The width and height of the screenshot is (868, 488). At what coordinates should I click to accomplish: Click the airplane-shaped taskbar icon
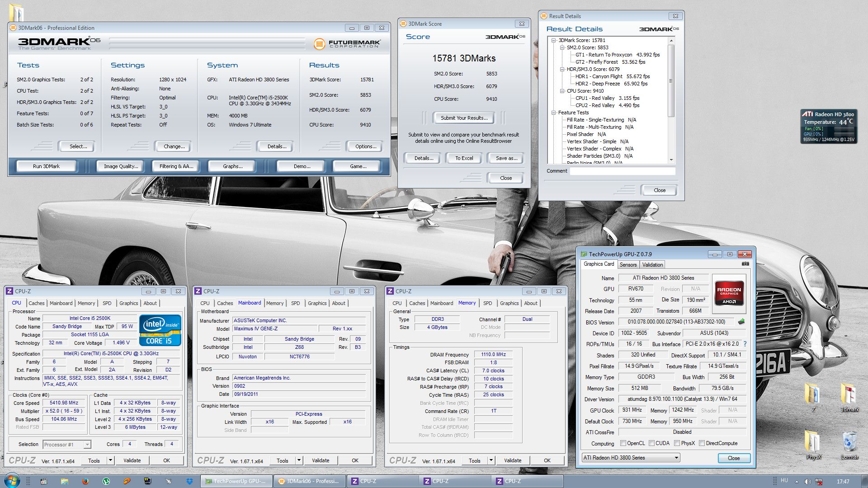(x=169, y=481)
